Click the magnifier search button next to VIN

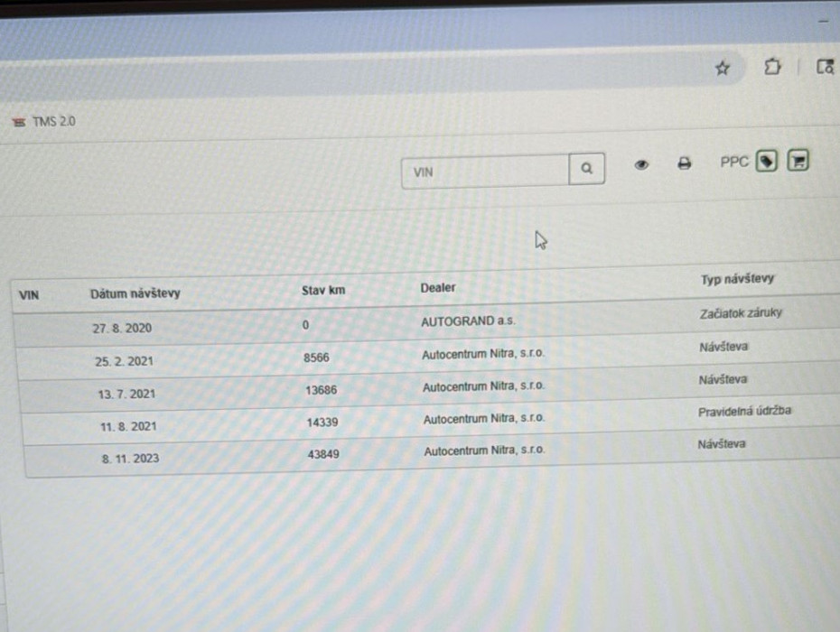(x=586, y=169)
